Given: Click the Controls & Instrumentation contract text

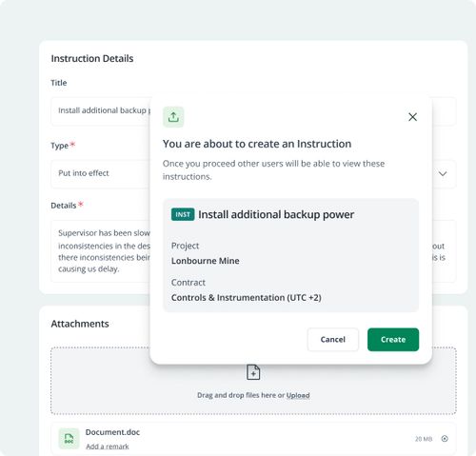Looking at the screenshot, I should [x=247, y=298].
